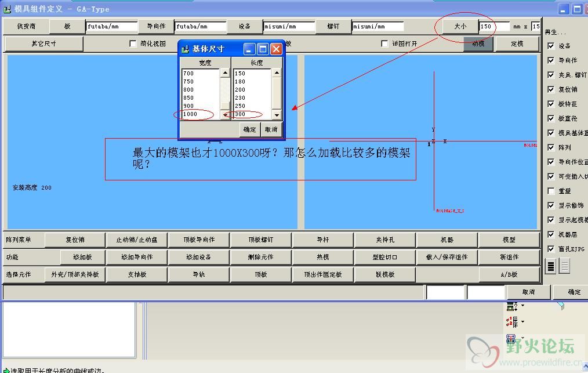This screenshot has width=588, height=373.
Task: Click up arrow of 宽度 list scrollbar
Action: pos(225,73)
